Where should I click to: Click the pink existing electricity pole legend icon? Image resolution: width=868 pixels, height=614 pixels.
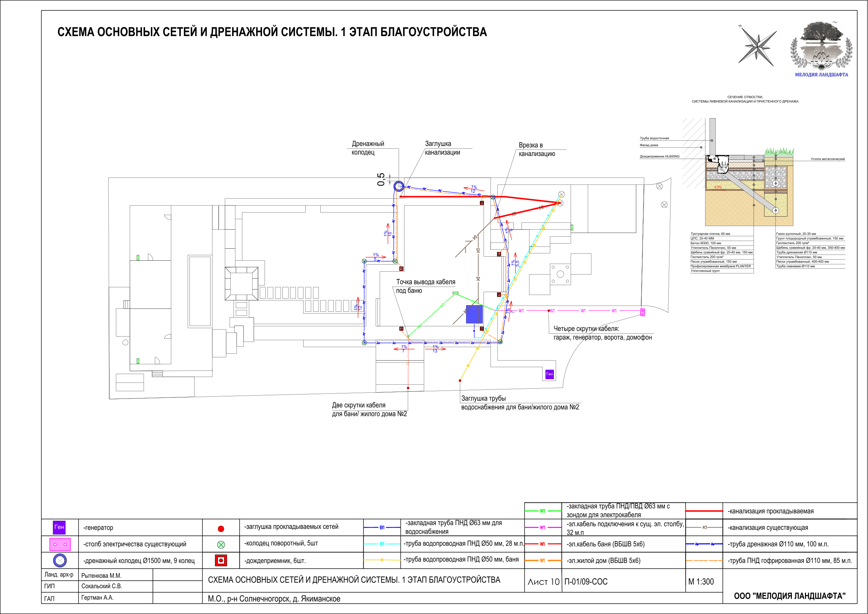coord(60,544)
